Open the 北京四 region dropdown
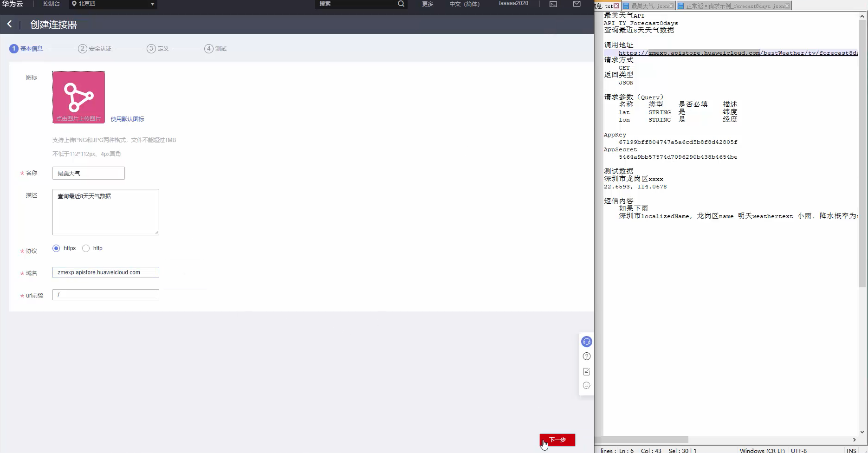868x453 pixels. (x=113, y=4)
